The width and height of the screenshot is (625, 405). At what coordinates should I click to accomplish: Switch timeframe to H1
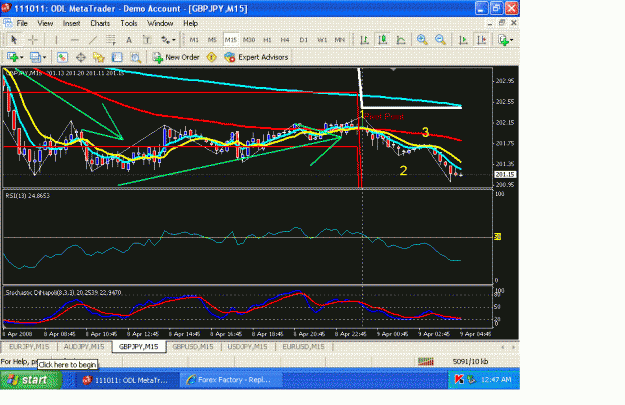click(x=267, y=40)
